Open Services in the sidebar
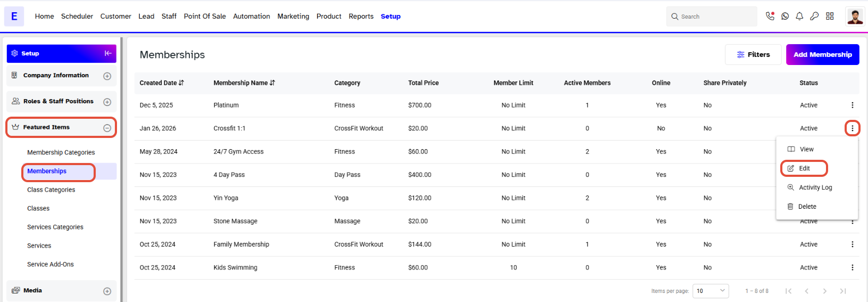This screenshot has height=302, width=868. [x=39, y=246]
